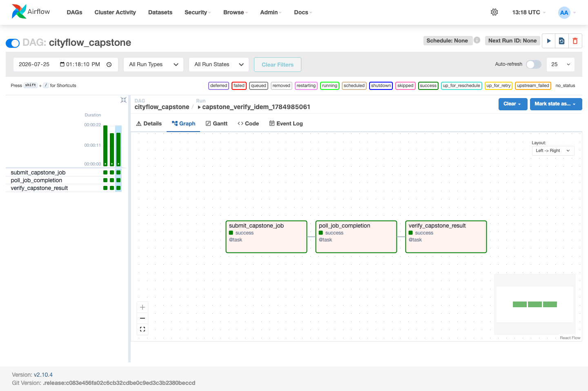
Task: Filter by the running state legend
Action: pos(330,85)
